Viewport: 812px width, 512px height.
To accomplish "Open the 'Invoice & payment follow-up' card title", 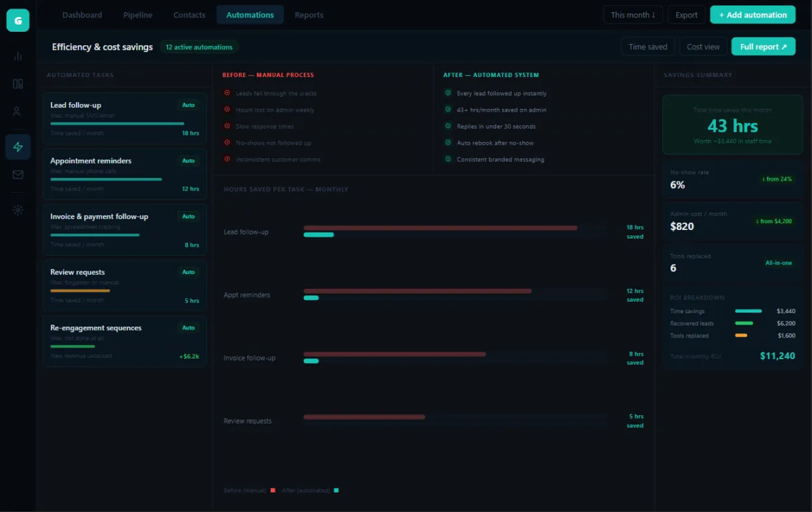I will [99, 216].
